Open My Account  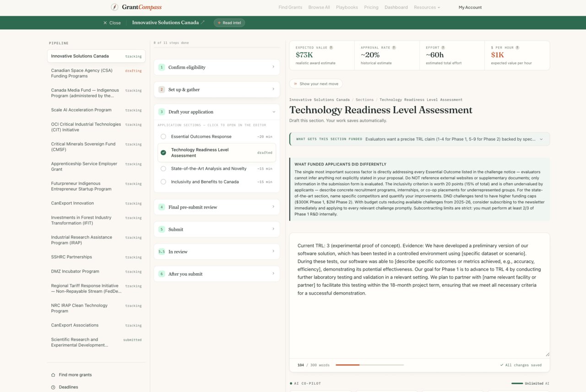(470, 7)
